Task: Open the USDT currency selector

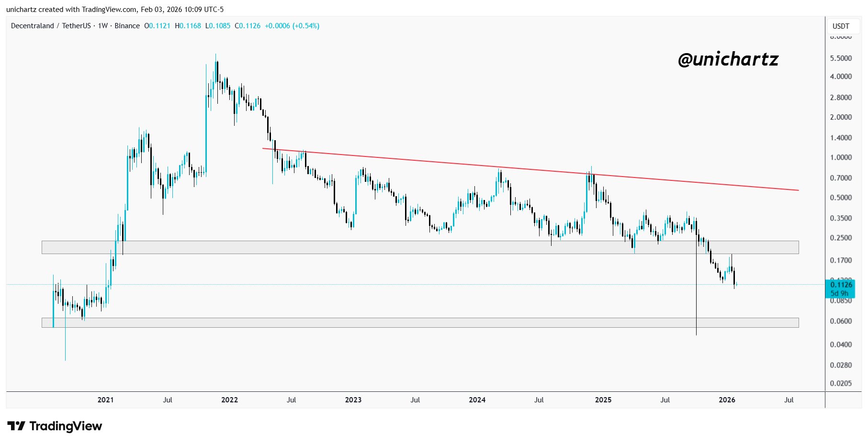Action: point(841,26)
